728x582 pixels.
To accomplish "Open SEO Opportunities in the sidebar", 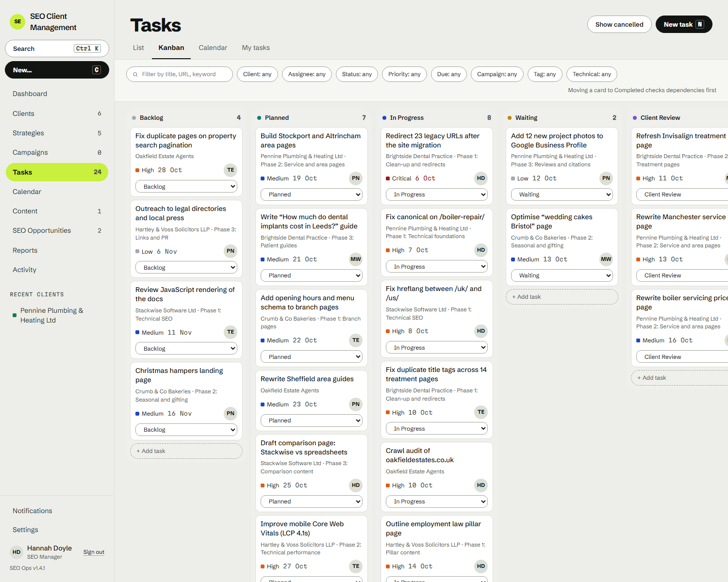I will point(57,231).
